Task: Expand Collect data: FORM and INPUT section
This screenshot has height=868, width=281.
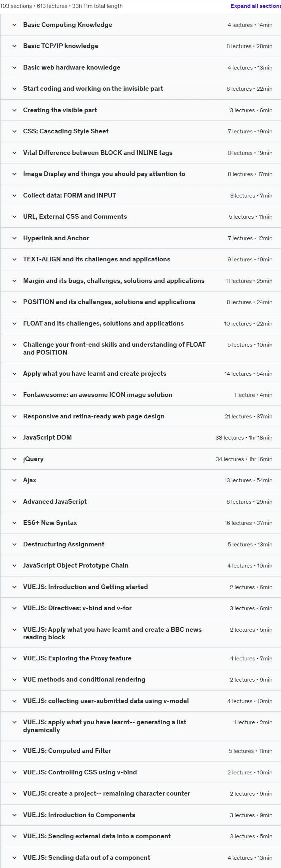Action: 70,195
